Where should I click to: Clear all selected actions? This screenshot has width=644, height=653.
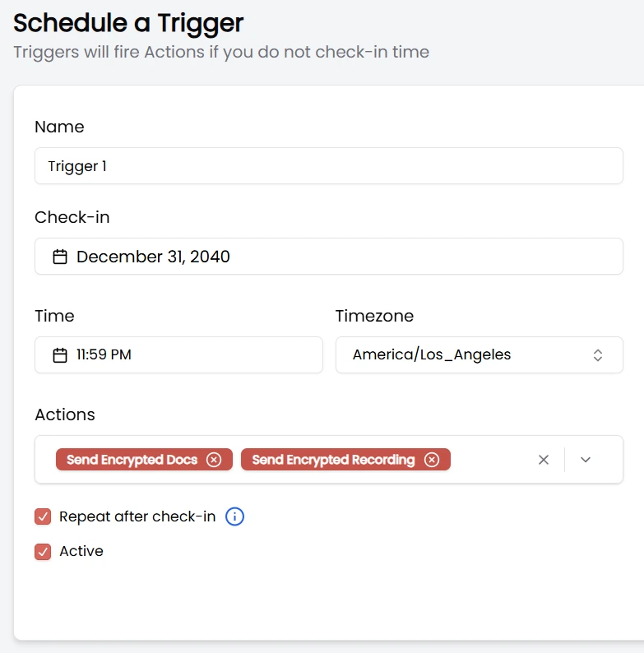pos(543,460)
